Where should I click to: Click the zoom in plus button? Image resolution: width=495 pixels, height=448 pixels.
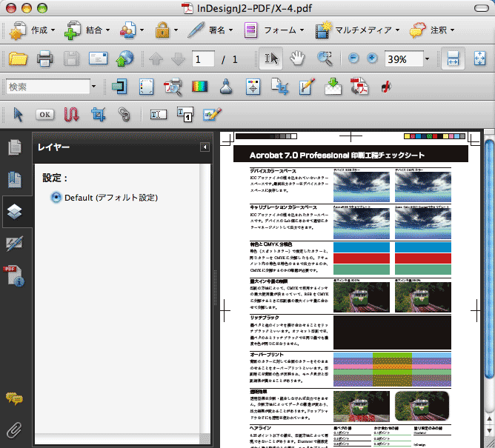(373, 58)
